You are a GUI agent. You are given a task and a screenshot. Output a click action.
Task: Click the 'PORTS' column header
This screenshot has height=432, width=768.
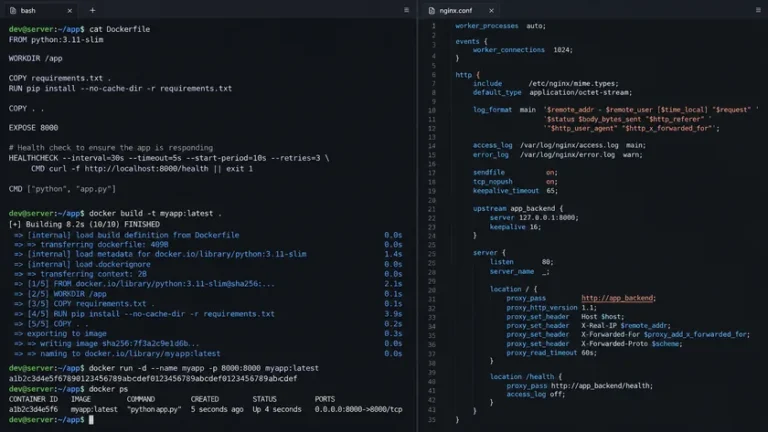(x=325, y=399)
